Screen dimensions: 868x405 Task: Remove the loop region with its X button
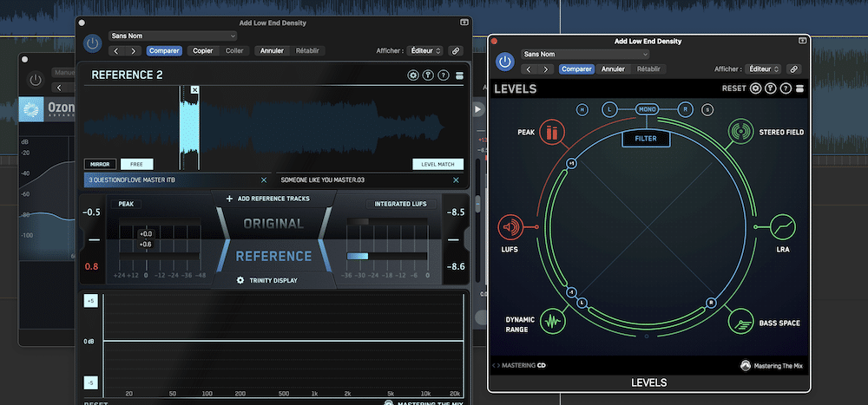194,89
